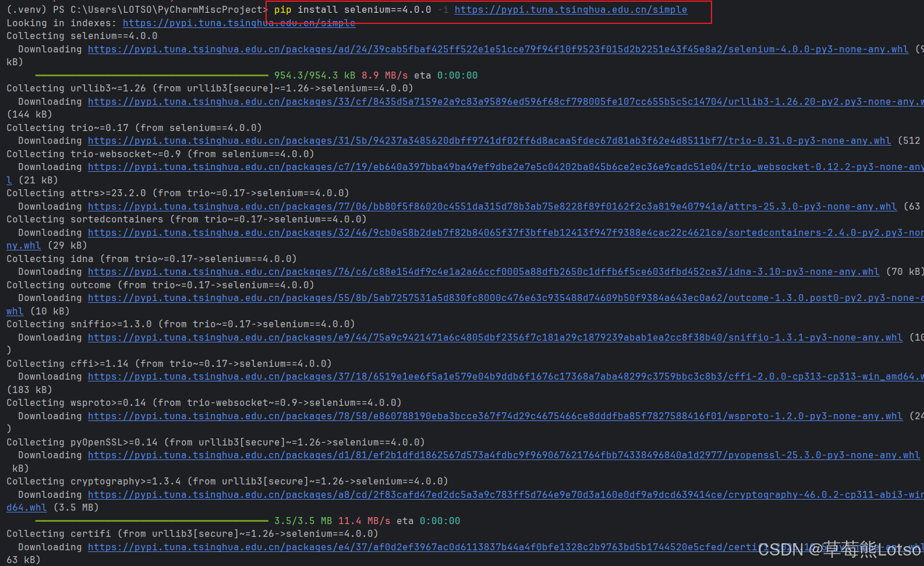Click the 'Collecting cryptography>=1.3.4' line

pyautogui.click(x=227, y=482)
